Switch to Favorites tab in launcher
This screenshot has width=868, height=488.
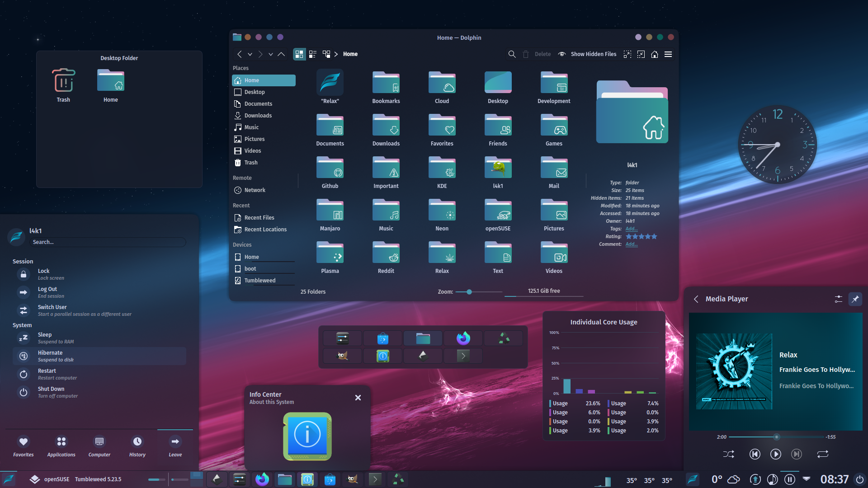point(24,446)
